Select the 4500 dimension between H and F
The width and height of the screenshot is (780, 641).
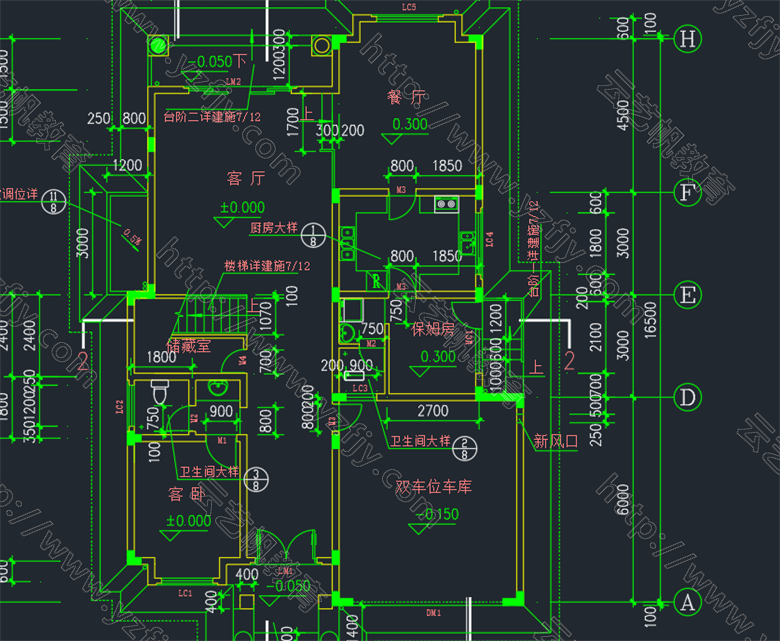tap(623, 115)
